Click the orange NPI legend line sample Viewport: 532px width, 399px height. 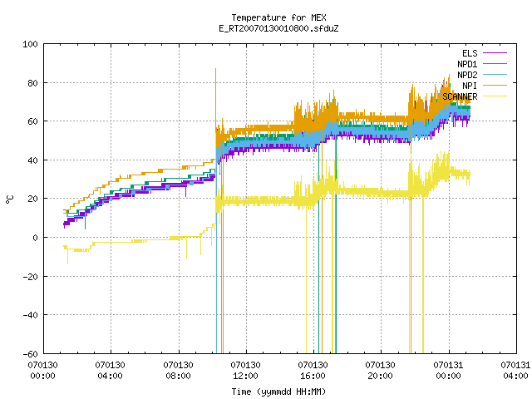[x=495, y=86]
